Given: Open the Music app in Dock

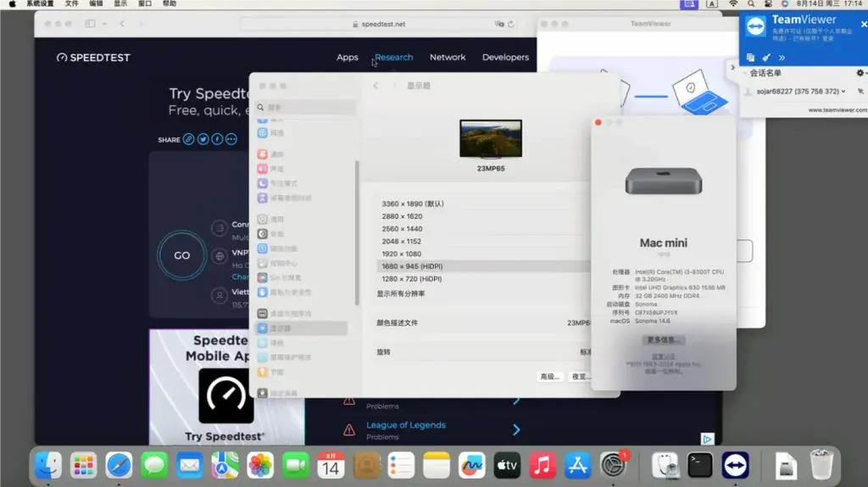Looking at the screenshot, I should (542, 465).
